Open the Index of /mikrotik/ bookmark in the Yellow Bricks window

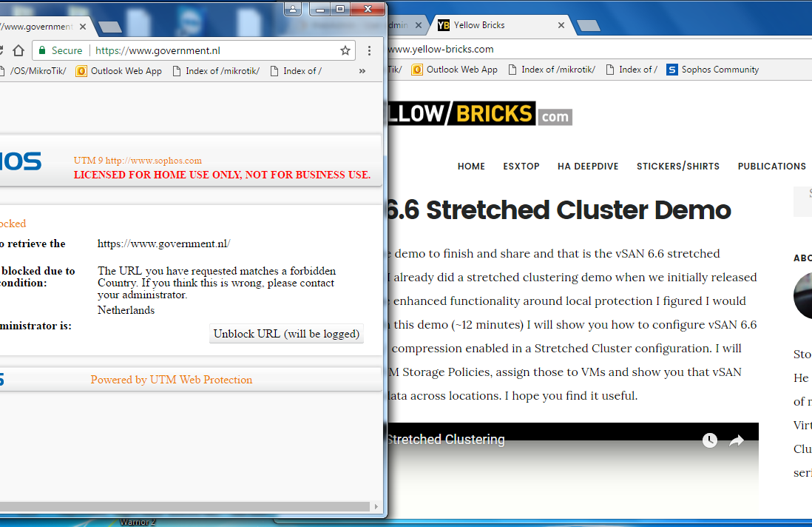552,70
